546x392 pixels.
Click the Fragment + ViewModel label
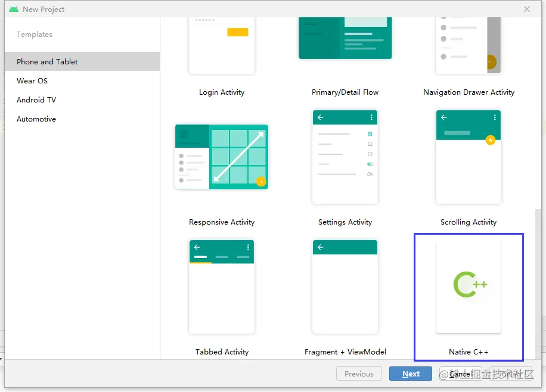[345, 352]
